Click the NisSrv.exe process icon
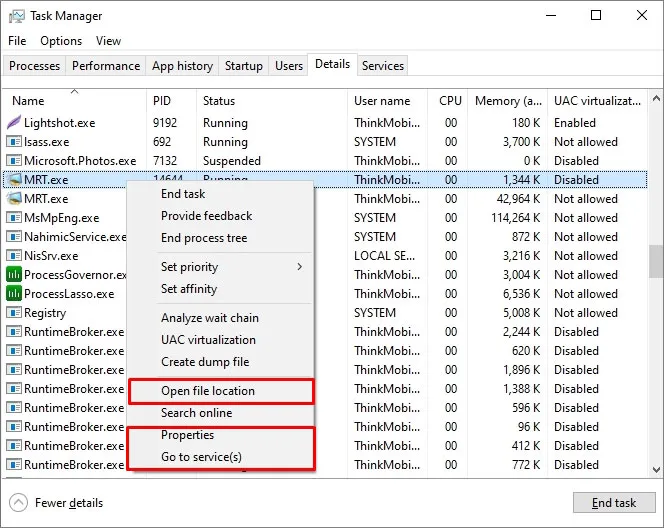The height and width of the screenshot is (528, 664). (x=14, y=256)
